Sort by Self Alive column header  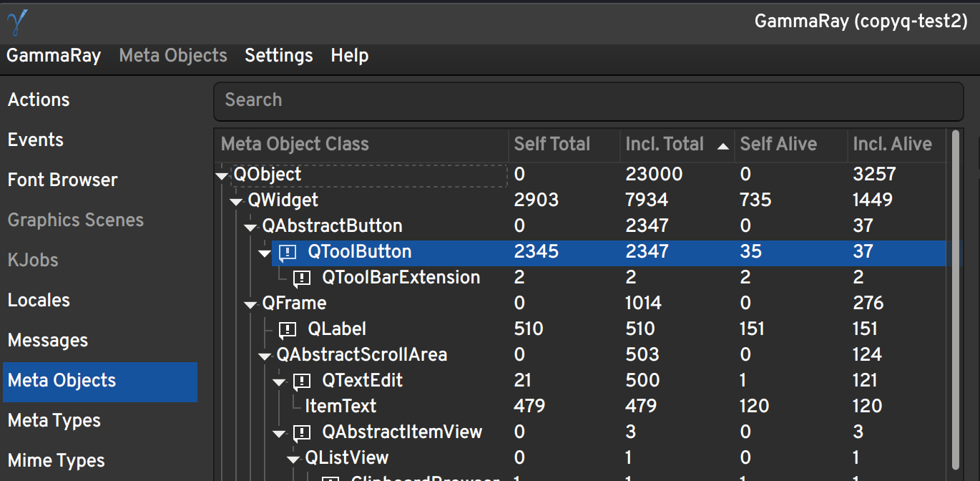[790, 145]
